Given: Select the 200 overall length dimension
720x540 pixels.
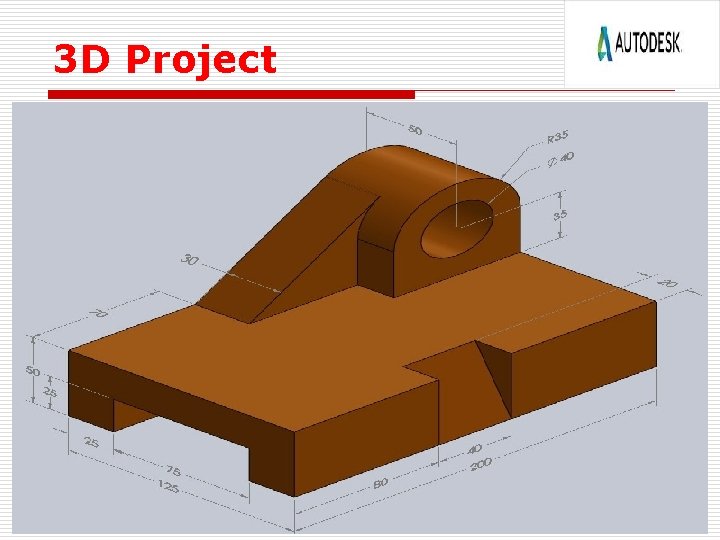Looking at the screenshot, I should pyautogui.click(x=481, y=464).
